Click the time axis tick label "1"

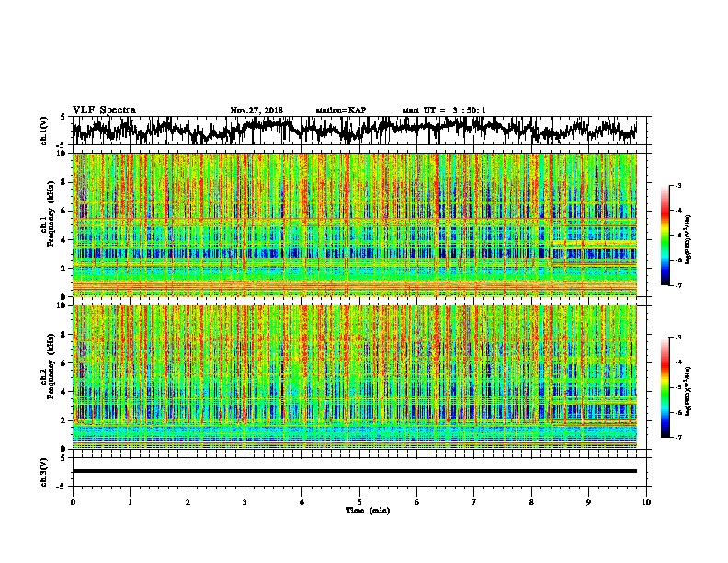tap(130, 502)
